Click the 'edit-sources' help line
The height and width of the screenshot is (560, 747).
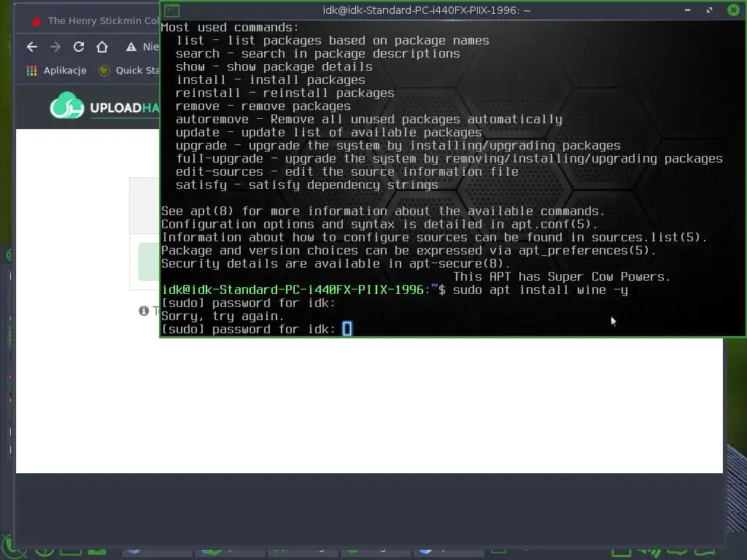347,171
